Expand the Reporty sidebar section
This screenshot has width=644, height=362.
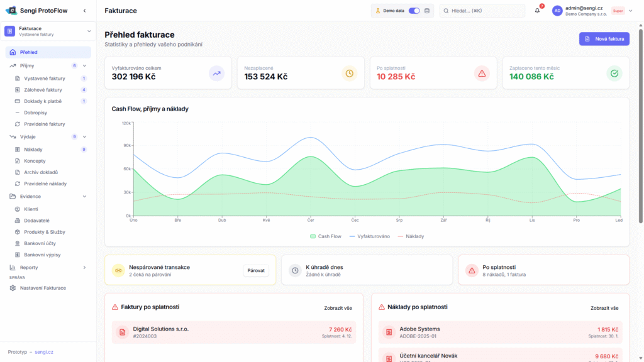[84, 267]
